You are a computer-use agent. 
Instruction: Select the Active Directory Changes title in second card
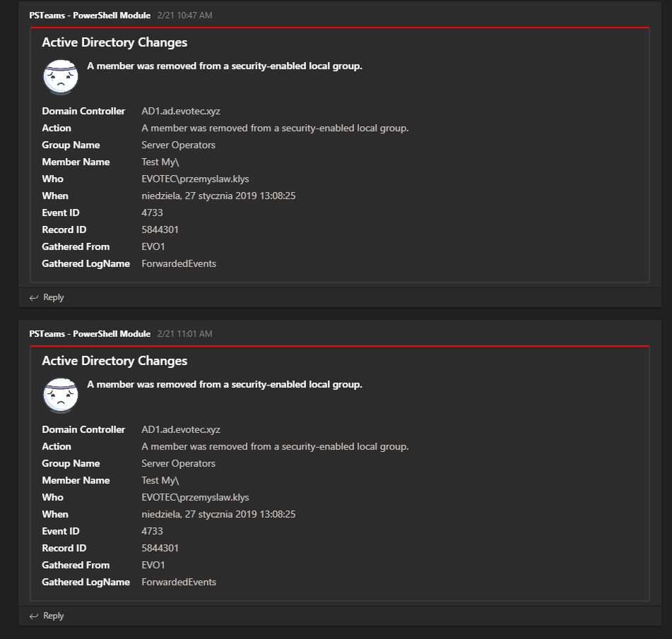(x=114, y=361)
